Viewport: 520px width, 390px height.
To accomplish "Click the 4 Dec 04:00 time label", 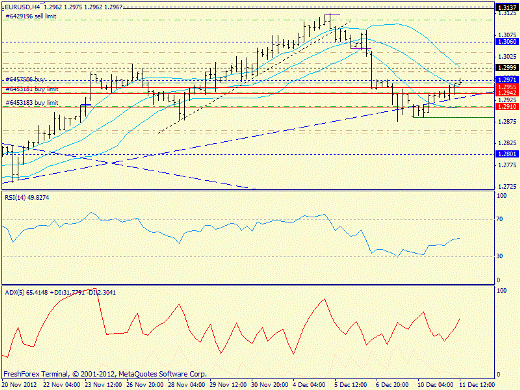I will [x=309, y=385].
